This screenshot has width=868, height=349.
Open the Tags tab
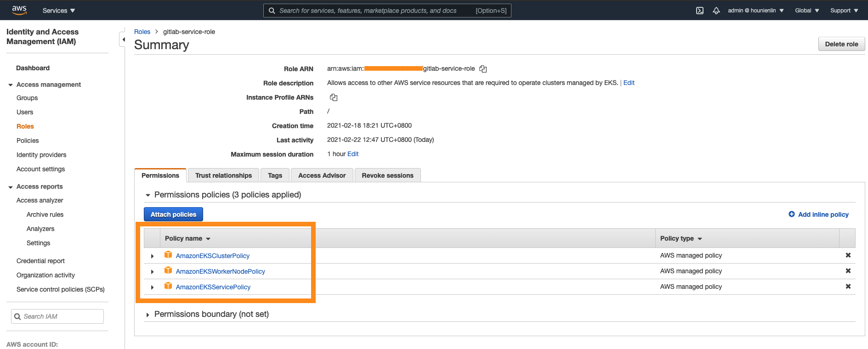pyautogui.click(x=275, y=175)
